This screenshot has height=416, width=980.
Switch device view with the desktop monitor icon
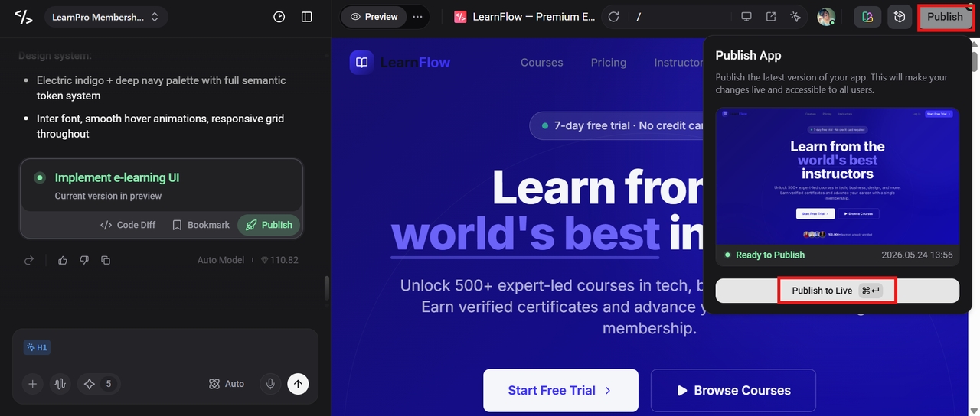click(x=746, y=17)
